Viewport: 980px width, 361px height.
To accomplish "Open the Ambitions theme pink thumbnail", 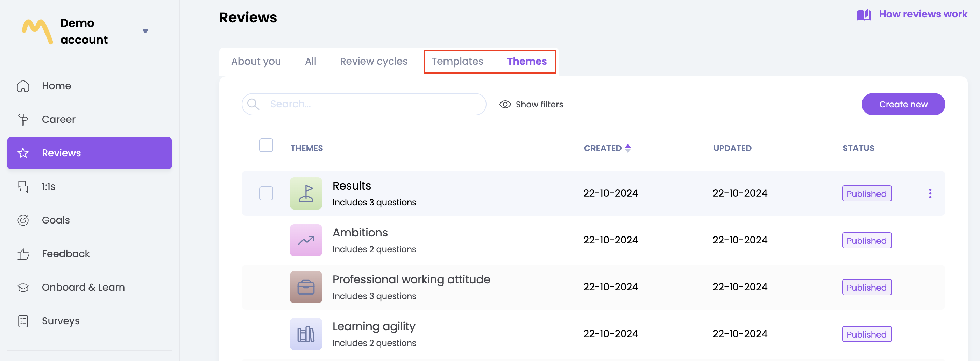I will click(x=305, y=240).
